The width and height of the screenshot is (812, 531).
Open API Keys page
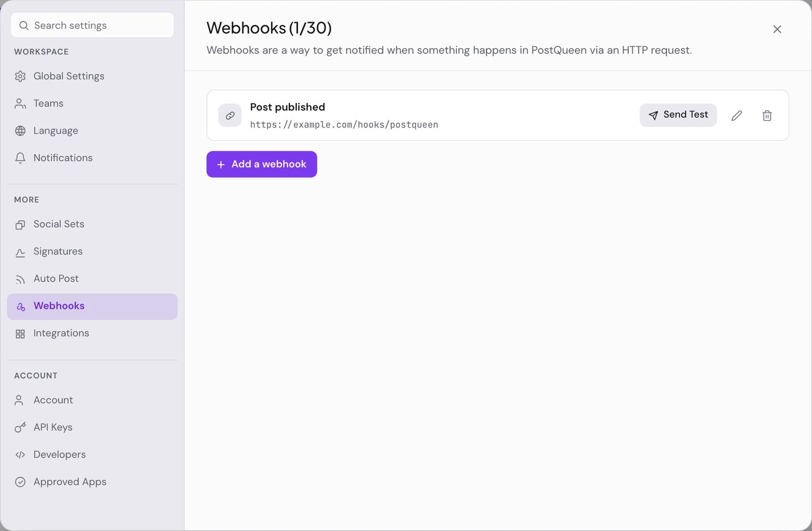click(92, 427)
